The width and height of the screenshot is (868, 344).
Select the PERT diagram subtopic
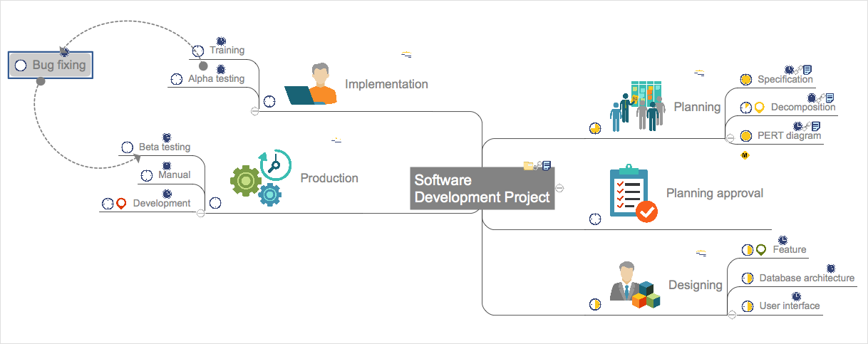(789, 135)
